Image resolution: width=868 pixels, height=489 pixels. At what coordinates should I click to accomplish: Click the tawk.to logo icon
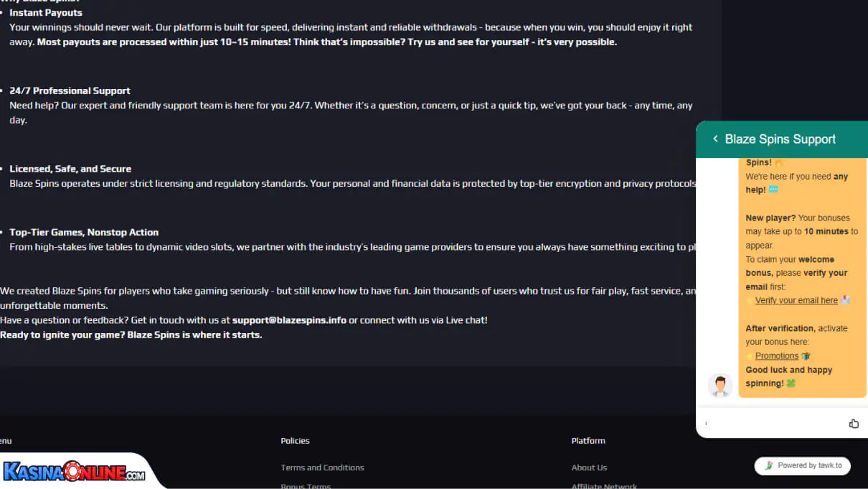coord(769,465)
